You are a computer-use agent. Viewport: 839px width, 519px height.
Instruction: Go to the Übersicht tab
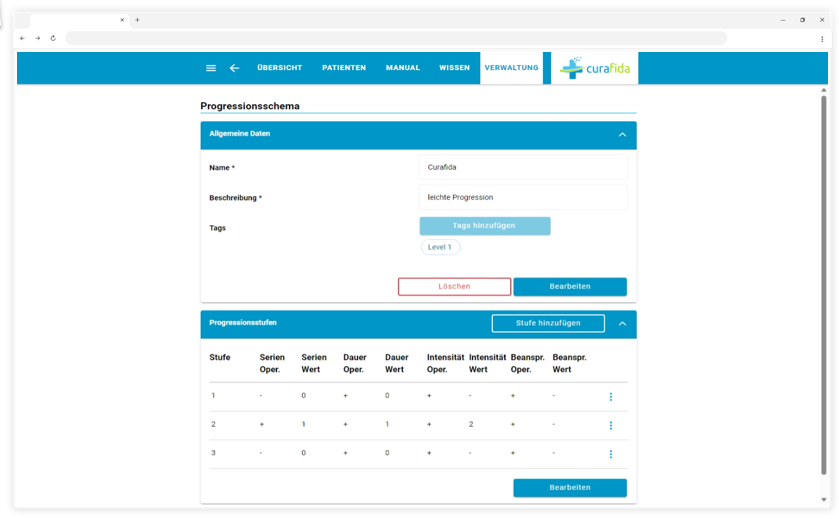[x=279, y=67]
